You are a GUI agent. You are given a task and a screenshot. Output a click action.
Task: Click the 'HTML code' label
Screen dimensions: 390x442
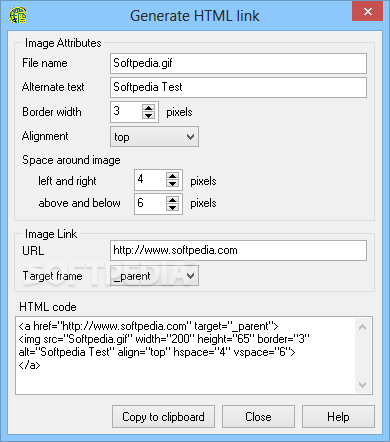(x=48, y=307)
